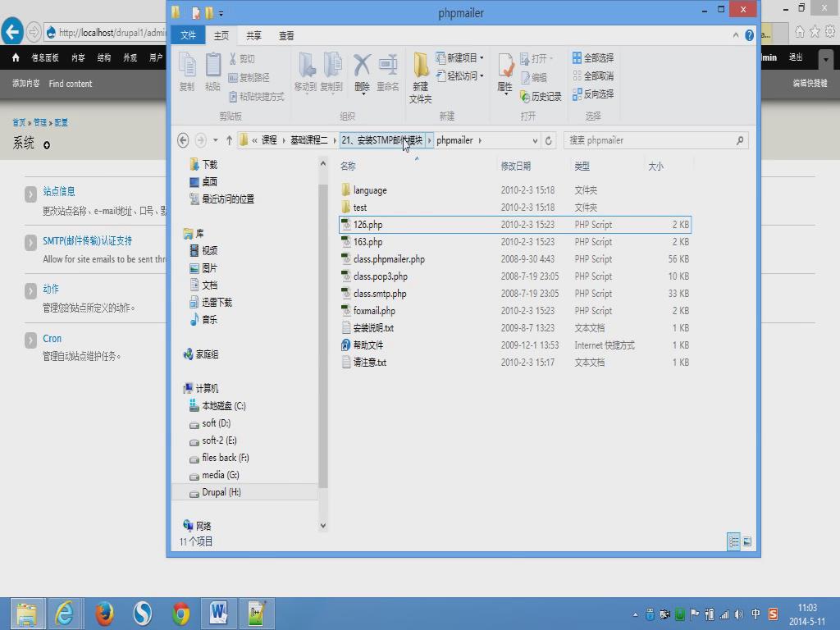This screenshot has width=840, height=630.
Task: Switch to the View (查看) ribbon tab
Action: (x=286, y=35)
